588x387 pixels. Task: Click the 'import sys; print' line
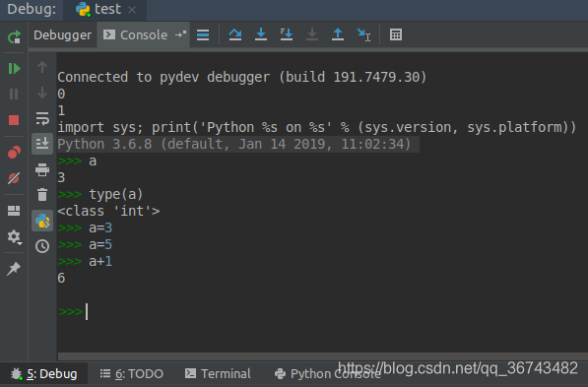317,127
